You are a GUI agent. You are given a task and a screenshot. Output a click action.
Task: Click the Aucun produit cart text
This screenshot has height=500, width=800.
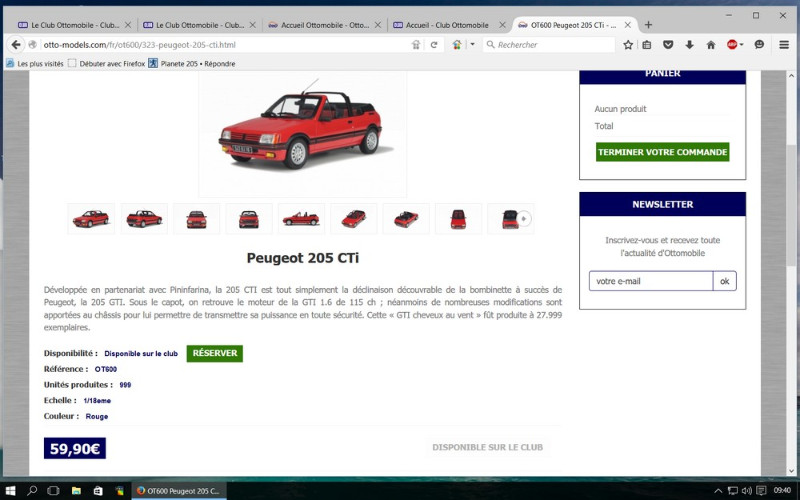coord(620,109)
